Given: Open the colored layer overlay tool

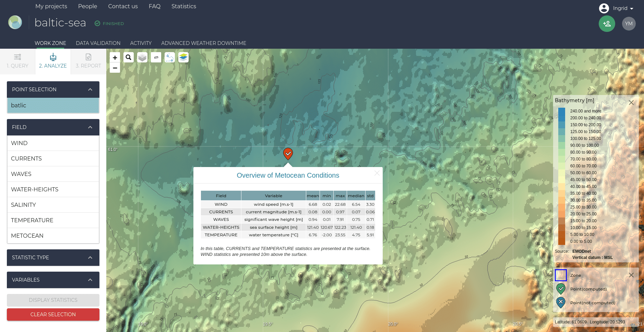Looking at the screenshot, I should tap(183, 57).
